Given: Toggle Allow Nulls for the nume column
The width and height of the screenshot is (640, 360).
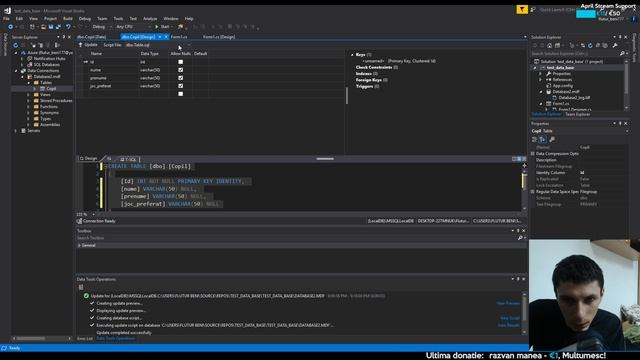Looking at the screenshot, I should (x=180, y=70).
